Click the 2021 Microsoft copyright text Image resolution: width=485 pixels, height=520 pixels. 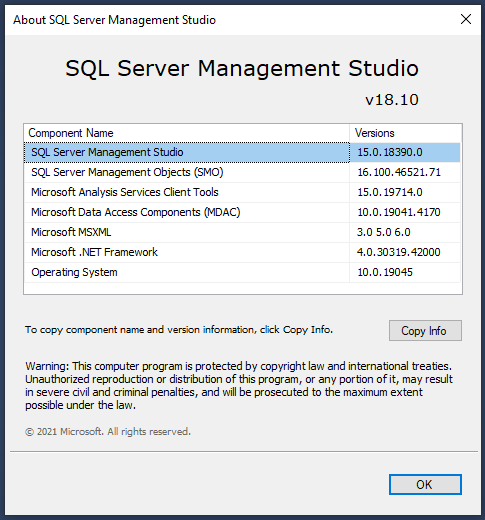(x=108, y=432)
